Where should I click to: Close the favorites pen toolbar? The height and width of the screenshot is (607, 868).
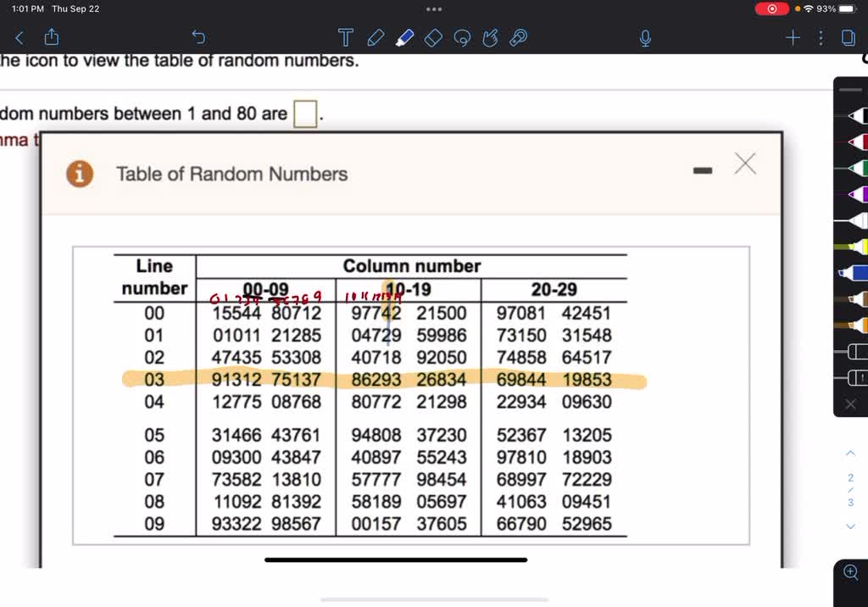[x=851, y=404]
